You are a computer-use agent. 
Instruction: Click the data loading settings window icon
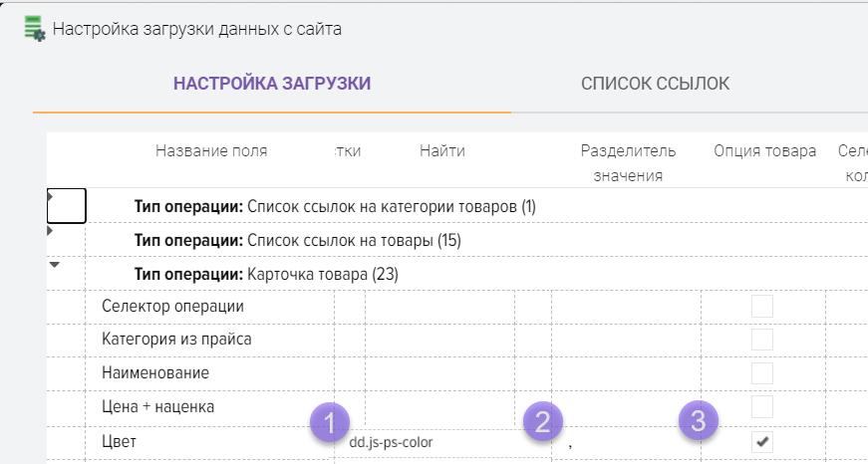click(35, 28)
